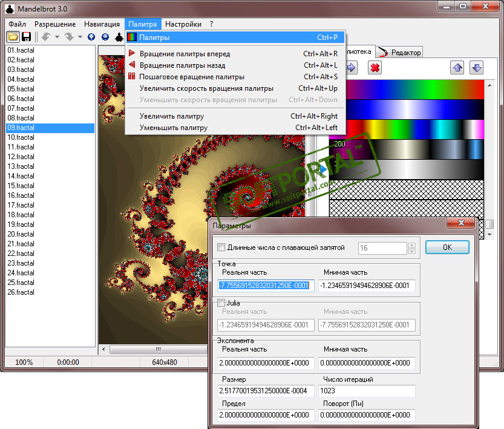Move palette up with blue up arrow
The height and width of the screenshot is (429, 504).
(457, 68)
